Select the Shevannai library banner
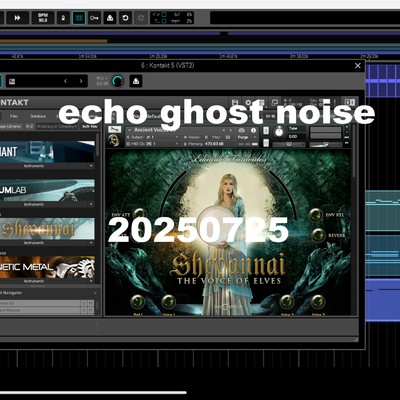400x400 pixels. click(x=47, y=229)
